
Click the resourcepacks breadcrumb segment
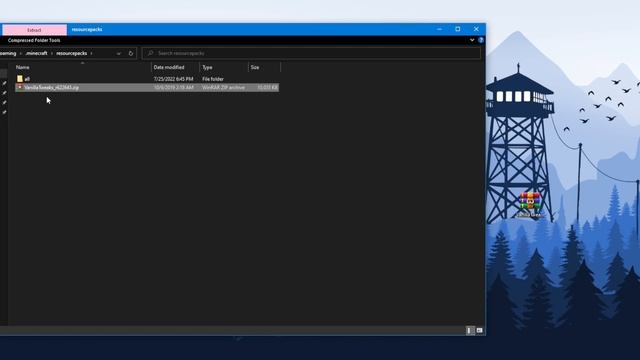coord(71,53)
